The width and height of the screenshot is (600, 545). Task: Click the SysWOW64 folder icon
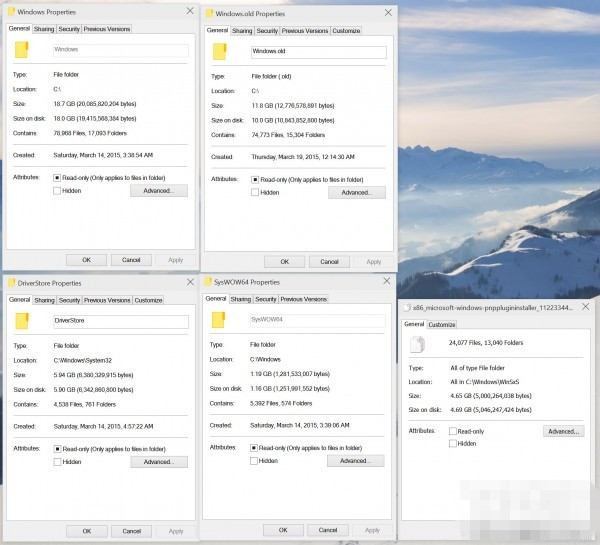220,320
